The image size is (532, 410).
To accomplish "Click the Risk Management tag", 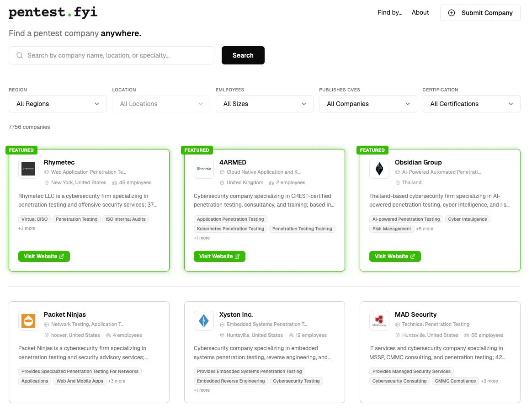I will [x=392, y=229].
